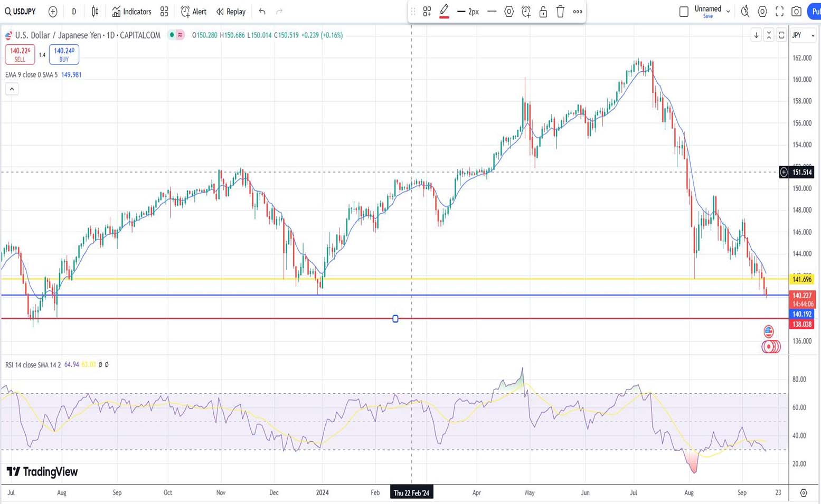
Task: Delete the selected drawing with trash icon
Action: [x=560, y=12]
